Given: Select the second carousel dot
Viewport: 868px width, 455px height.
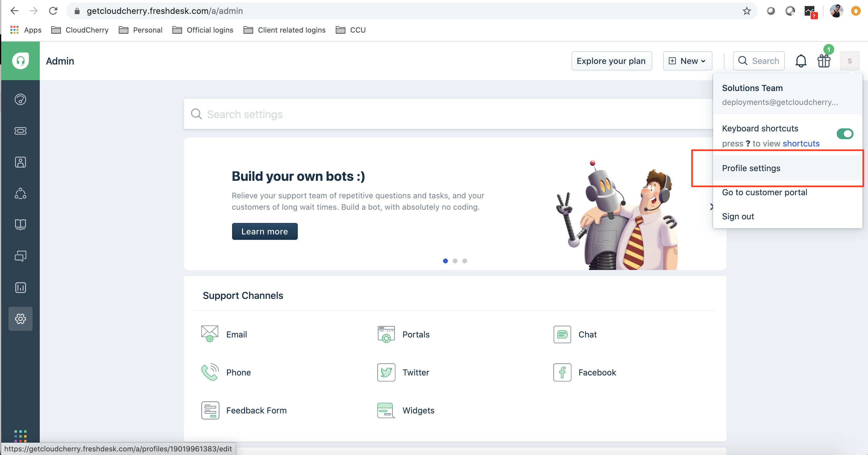Looking at the screenshot, I should point(455,261).
